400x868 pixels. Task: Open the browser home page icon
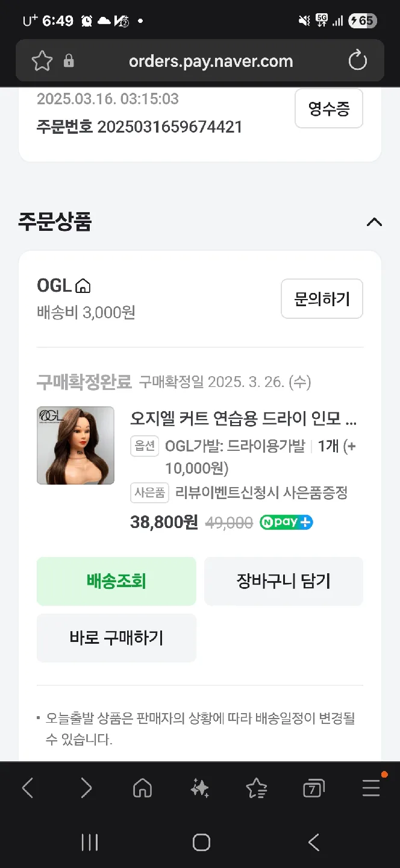coord(142,788)
